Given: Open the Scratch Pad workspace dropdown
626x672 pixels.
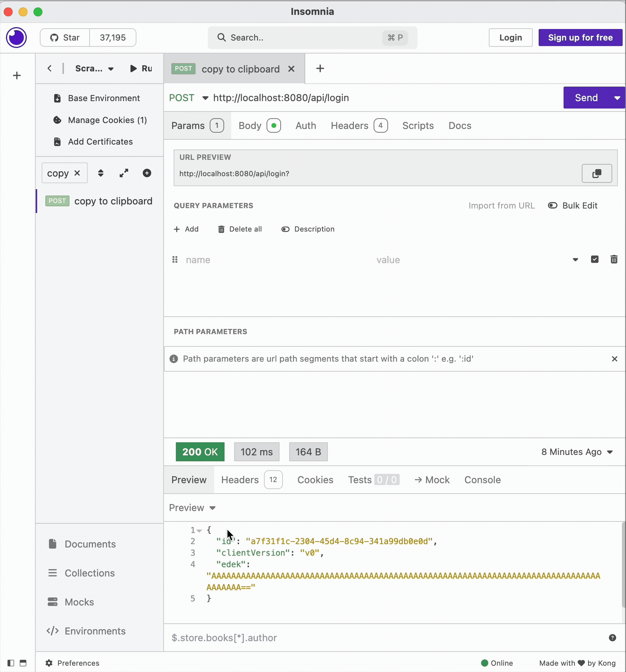Looking at the screenshot, I should (x=94, y=68).
